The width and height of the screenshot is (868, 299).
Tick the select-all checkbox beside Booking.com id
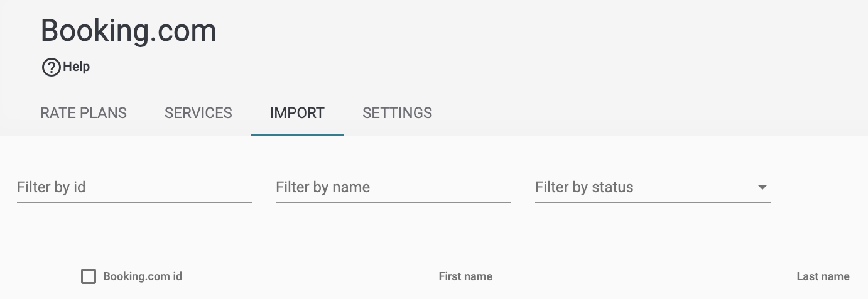(x=89, y=276)
